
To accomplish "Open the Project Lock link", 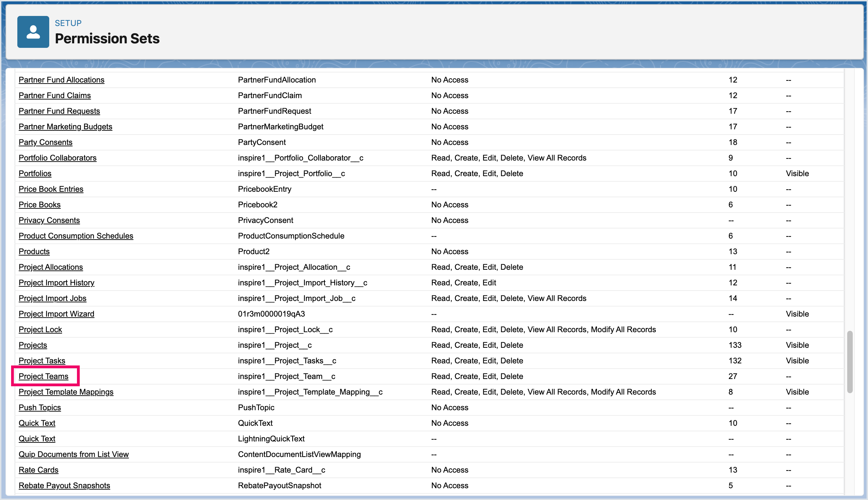I will [x=40, y=329].
